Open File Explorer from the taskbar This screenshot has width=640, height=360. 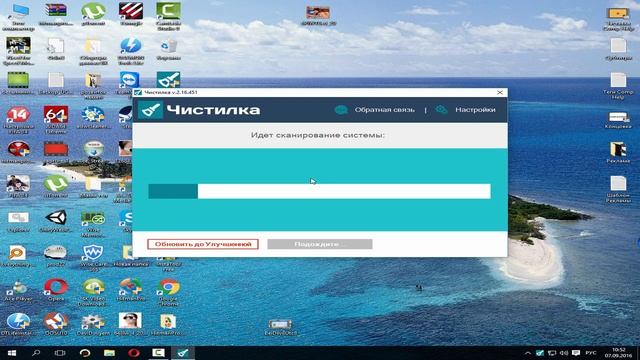(x=109, y=353)
